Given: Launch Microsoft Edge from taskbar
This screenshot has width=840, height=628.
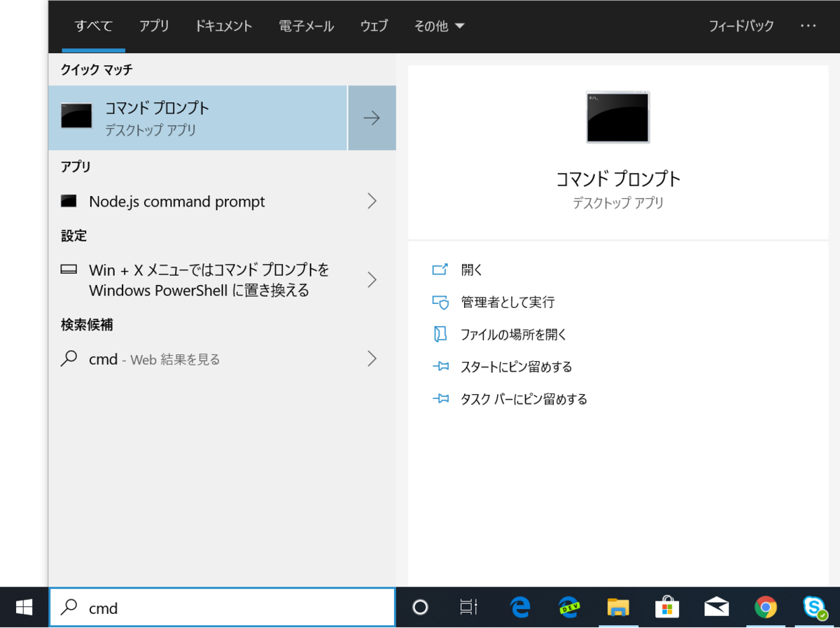Looking at the screenshot, I should pos(520,607).
